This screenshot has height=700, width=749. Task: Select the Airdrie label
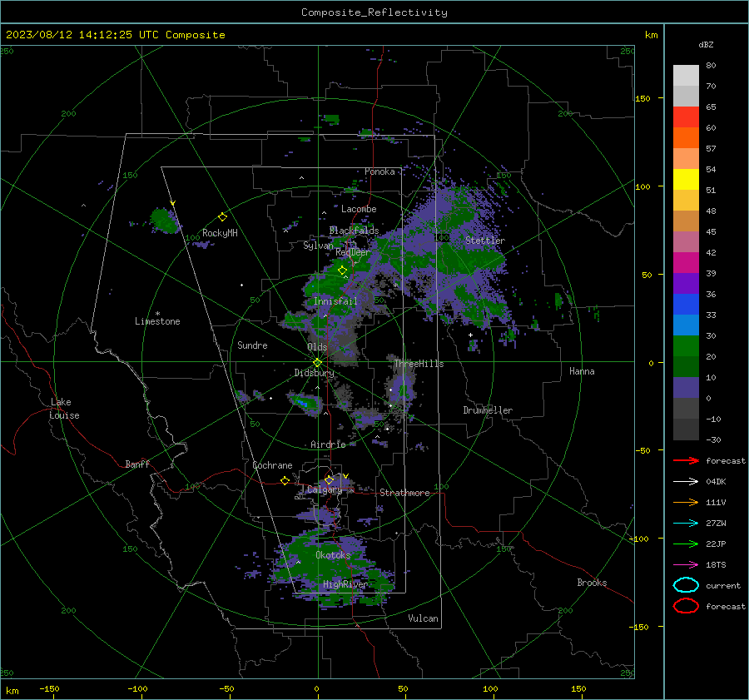coord(328,444)
